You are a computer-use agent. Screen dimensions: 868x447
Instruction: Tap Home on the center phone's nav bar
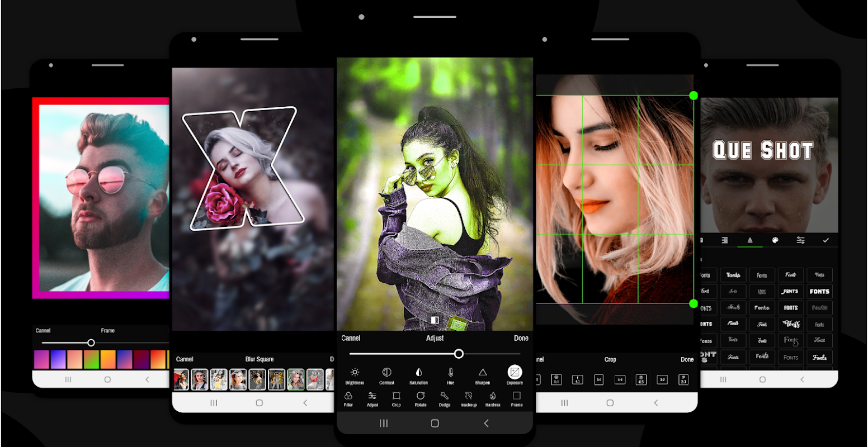pyautogui.click(x=435, y=424)
